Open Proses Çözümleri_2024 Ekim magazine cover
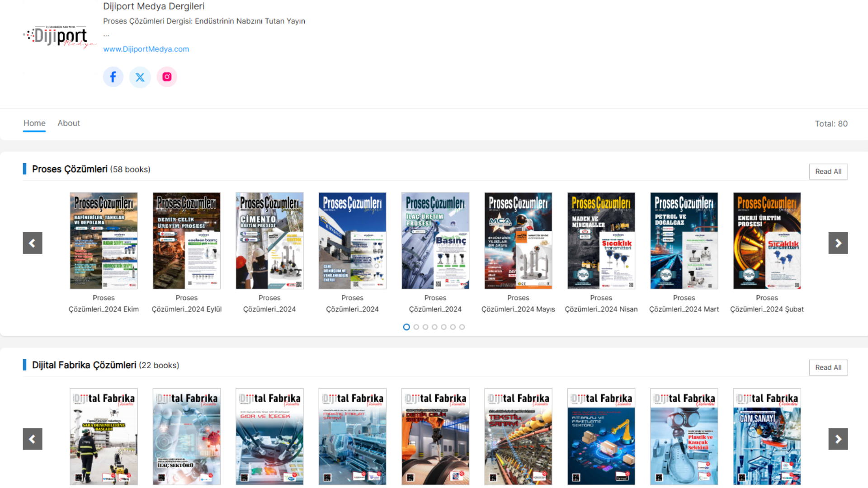The width and height of the screenshot is (868, 488). click(104, 241)
